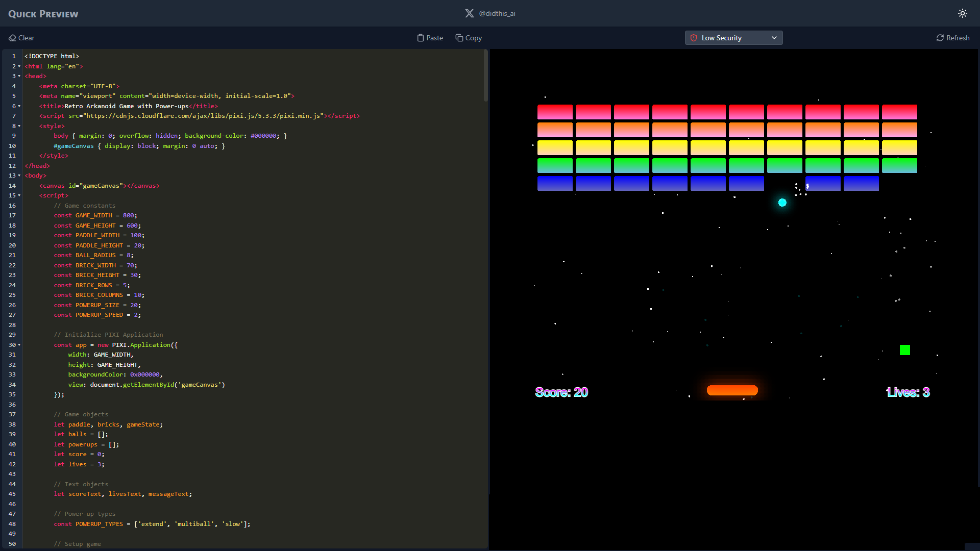The image size is (980, 551).
Task: Collapse the body fold at line 13
Action: pyautogui.click(x=19, y=176)
